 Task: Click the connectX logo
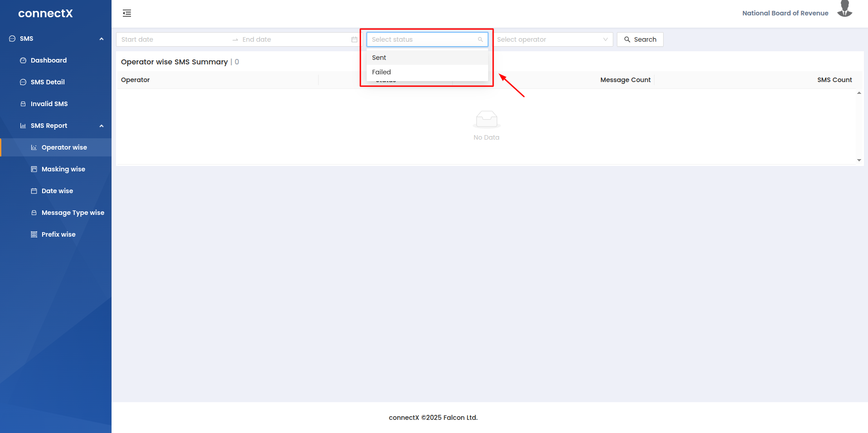click(x=45, y=14)
